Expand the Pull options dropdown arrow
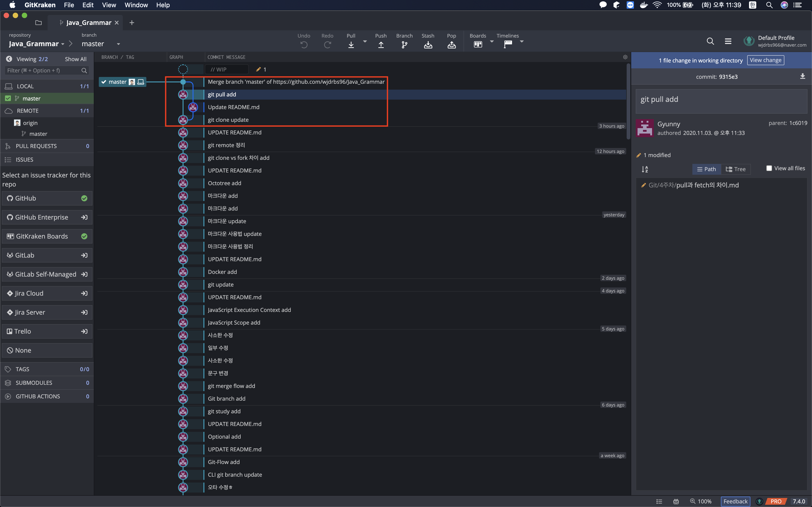The width and height of the screenshot is (812, 507). (x=365, y=41)
